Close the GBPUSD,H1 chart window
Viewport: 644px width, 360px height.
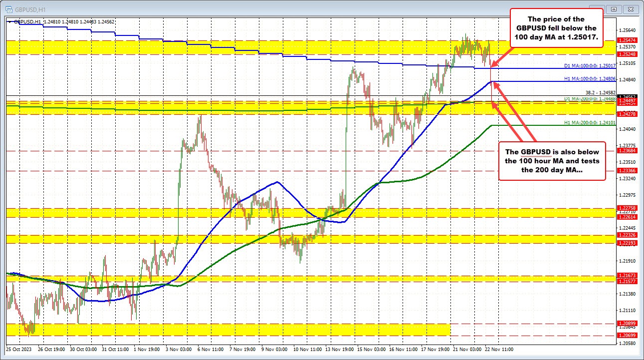click(631, 8)
